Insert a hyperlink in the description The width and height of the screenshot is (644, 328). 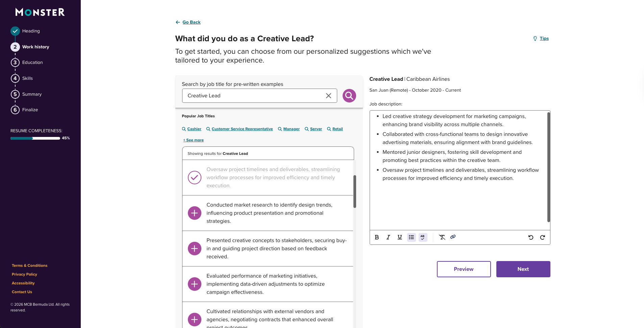(453, 237)
